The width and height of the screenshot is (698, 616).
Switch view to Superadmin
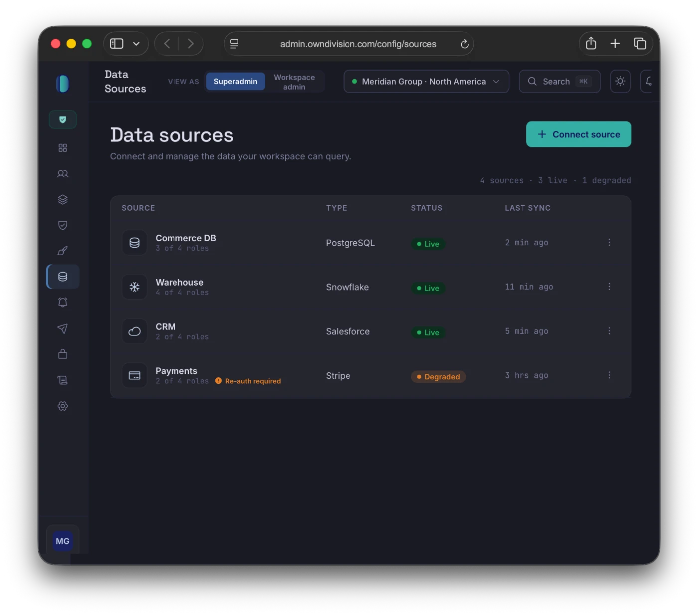(235, 81)
